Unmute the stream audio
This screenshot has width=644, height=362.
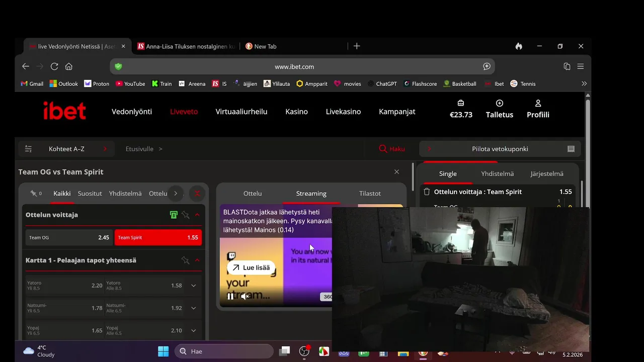click(x=245, y=297)
